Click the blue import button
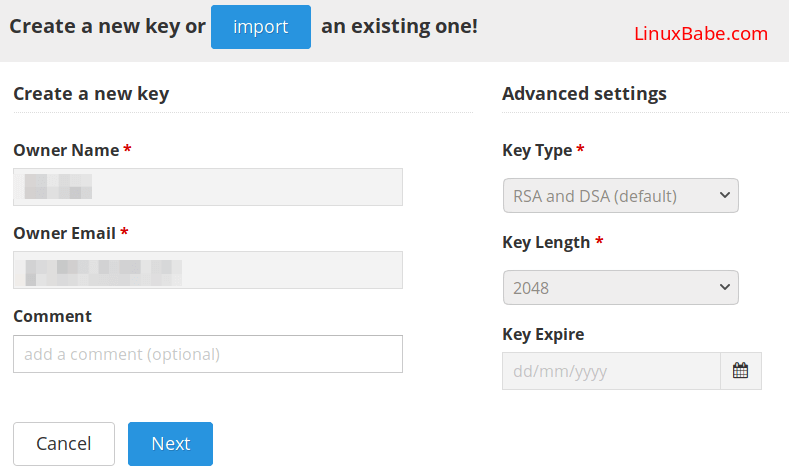789x474 pixels. [261, 27]
